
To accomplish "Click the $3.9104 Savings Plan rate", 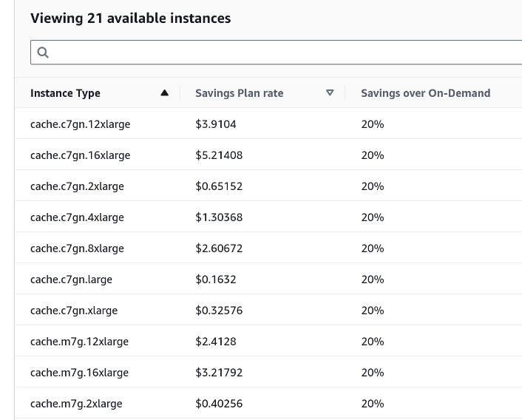I will (x=216, y=124).
